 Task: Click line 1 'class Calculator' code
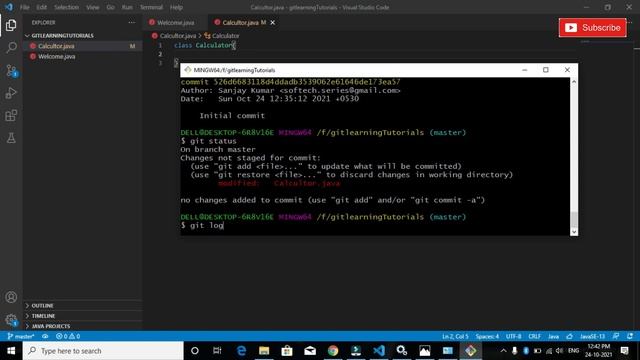tap(204, 45)
